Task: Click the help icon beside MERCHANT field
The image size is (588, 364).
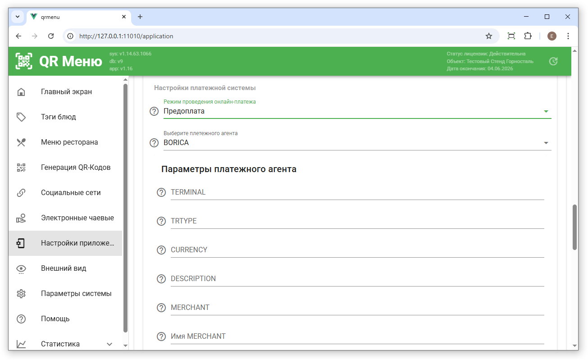Action: pyautogui.click(x=161, y=308)
